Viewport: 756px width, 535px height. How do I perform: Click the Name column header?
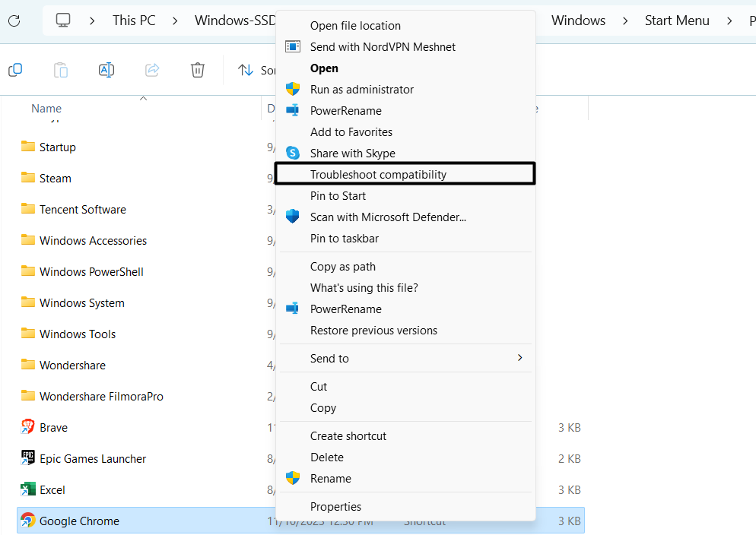pyautogui.click(x=46, y=109)
